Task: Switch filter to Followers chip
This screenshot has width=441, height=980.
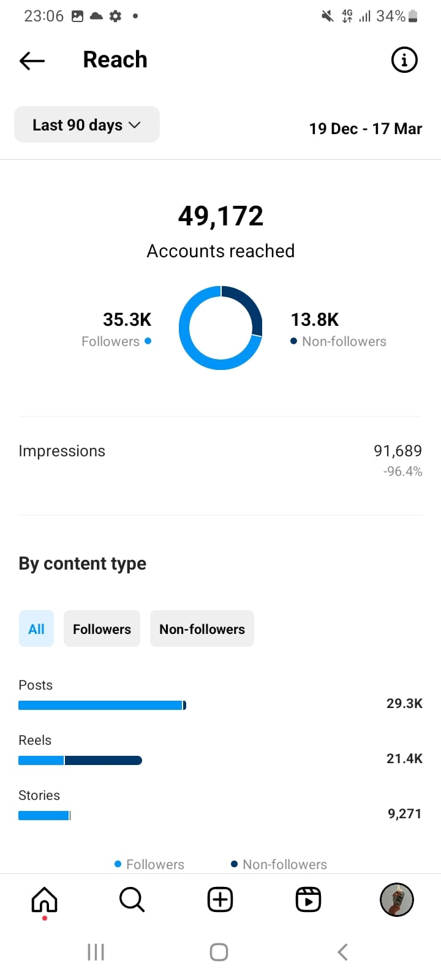Action: (x=102, y=628)
